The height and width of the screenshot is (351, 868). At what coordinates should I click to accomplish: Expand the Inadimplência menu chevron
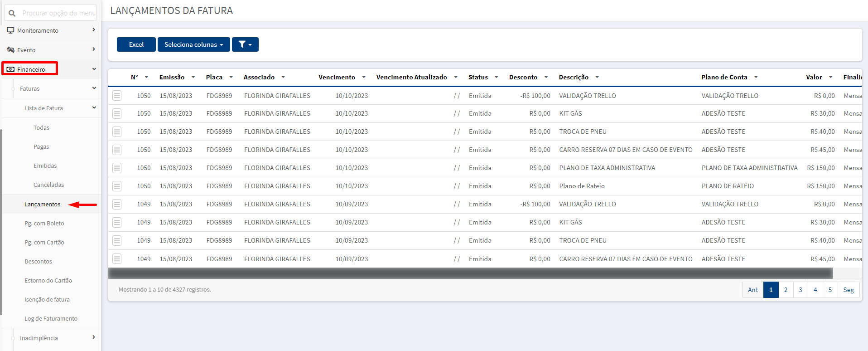[x=94, y=337]
